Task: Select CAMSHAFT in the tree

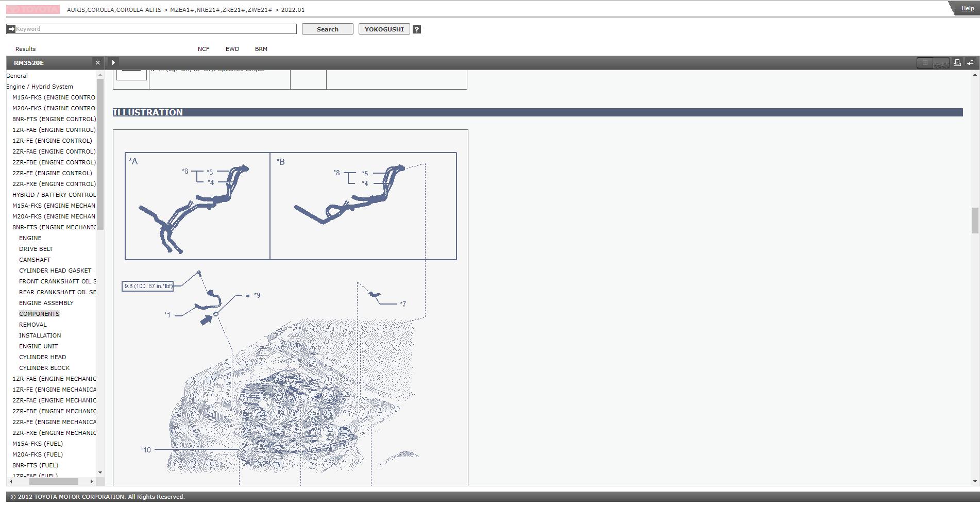Action: (x=35, y=260)
